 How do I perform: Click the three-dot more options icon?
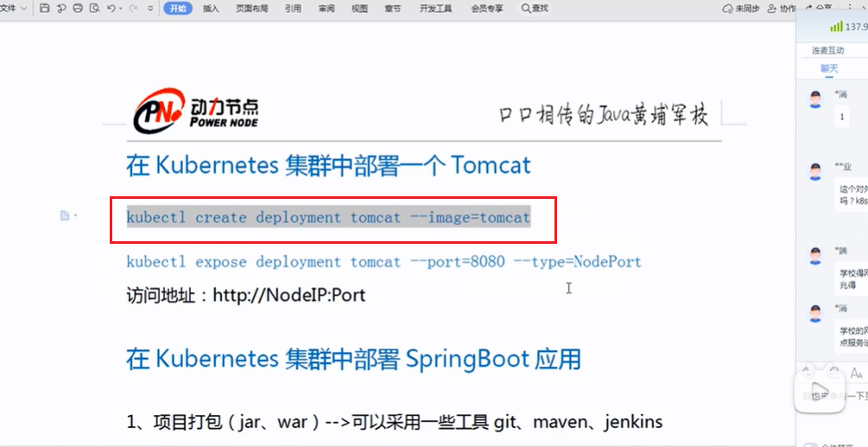point(850,7)
